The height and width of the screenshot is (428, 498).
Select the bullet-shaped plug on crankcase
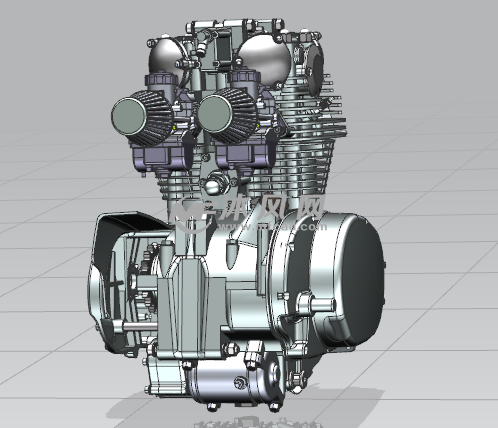coord(233,253)
